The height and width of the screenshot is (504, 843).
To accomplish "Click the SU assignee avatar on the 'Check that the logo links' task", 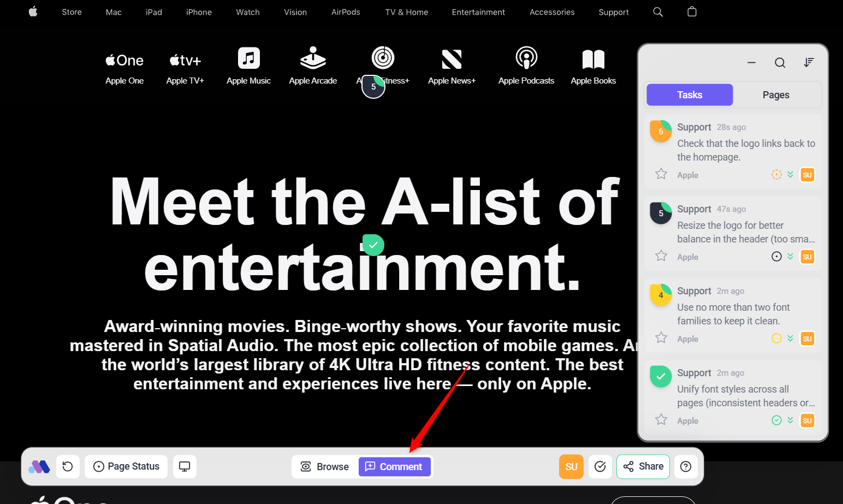I will [x=807, y=175].
